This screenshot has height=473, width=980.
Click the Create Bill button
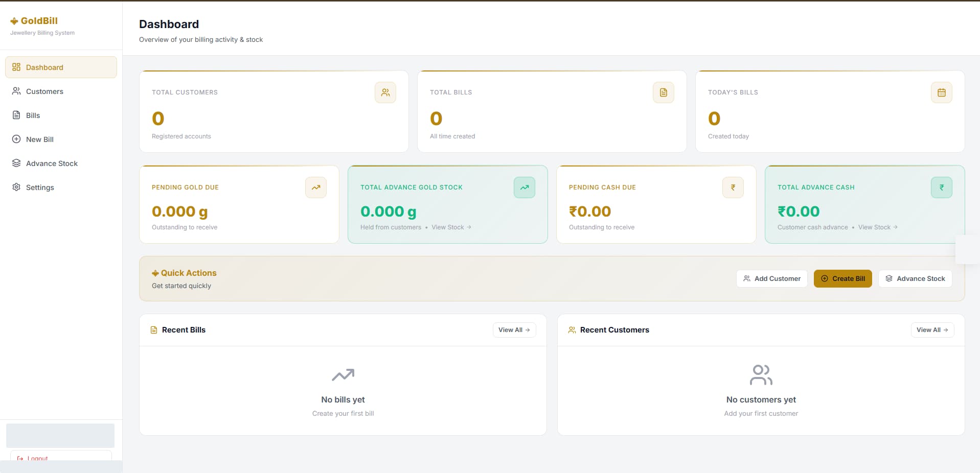pos(843,278)
